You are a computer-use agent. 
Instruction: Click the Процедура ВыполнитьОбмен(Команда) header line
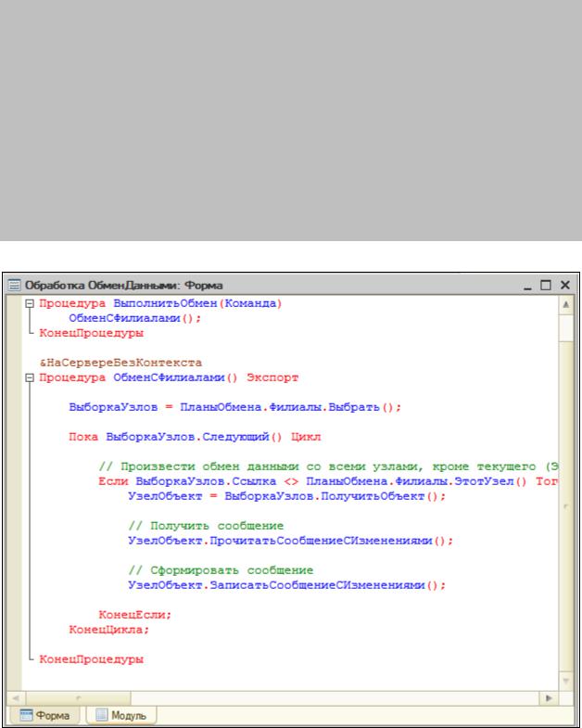[160, 303]
